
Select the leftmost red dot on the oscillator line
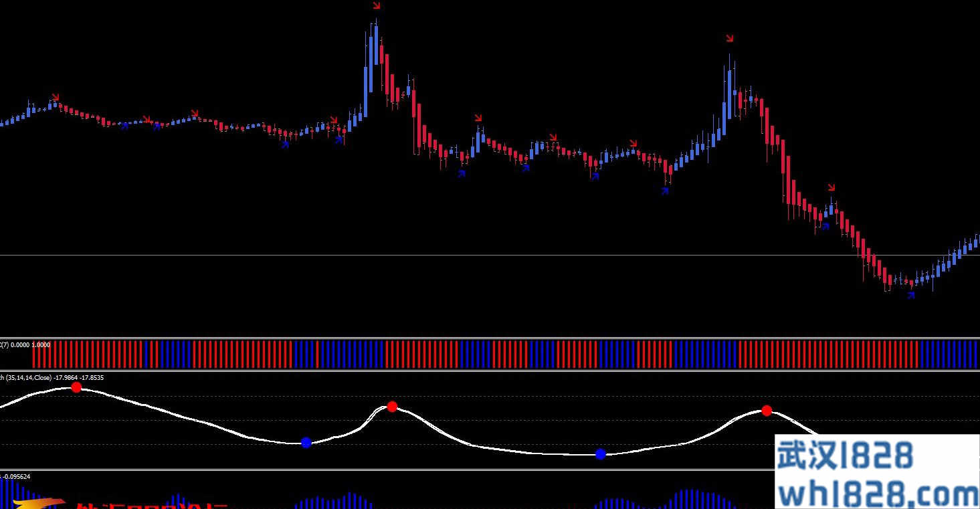click(x=76, y=387)
